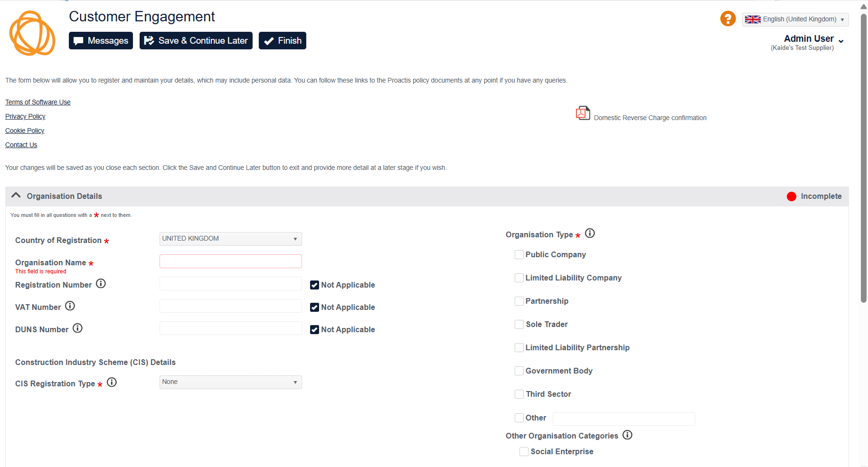Show info for CIS Registration Type
868x467 pixels.
112,382
